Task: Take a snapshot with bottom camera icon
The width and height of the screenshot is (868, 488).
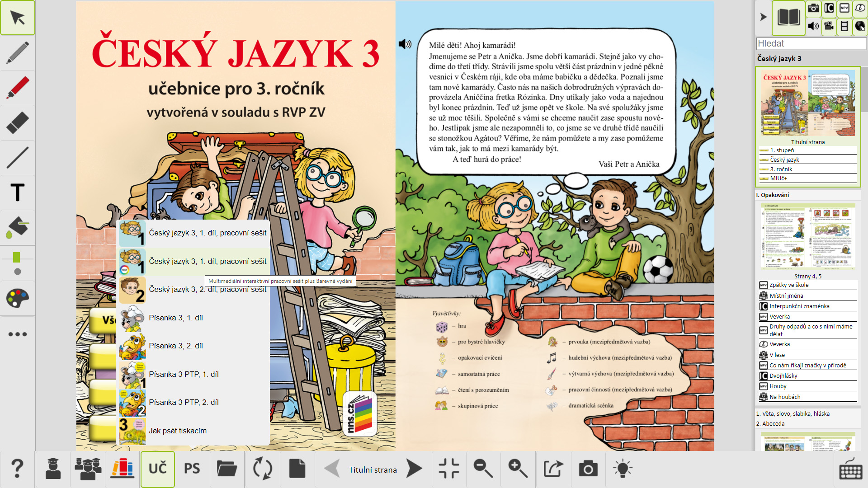Action: point(588,469)
